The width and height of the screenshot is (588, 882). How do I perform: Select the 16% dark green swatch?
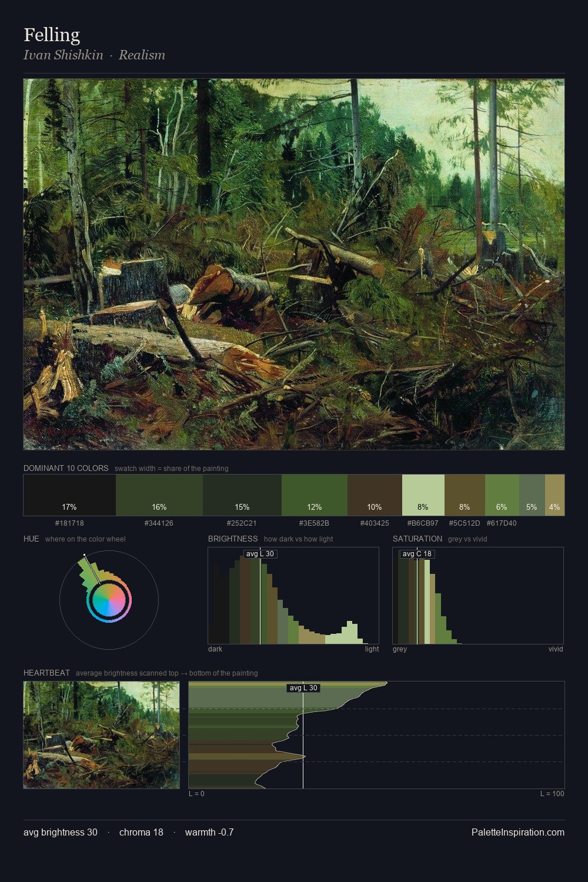159,495
